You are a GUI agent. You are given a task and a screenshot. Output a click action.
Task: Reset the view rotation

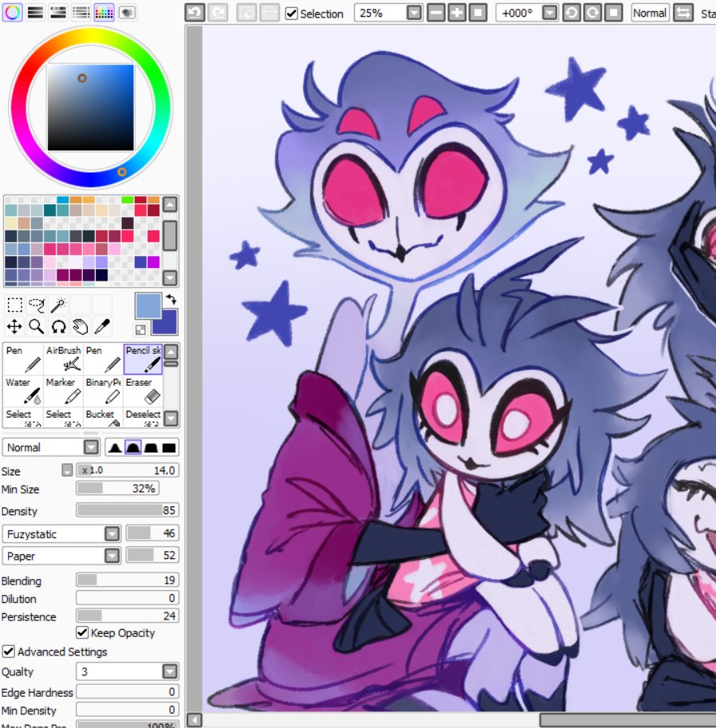[x=613, y=13]
